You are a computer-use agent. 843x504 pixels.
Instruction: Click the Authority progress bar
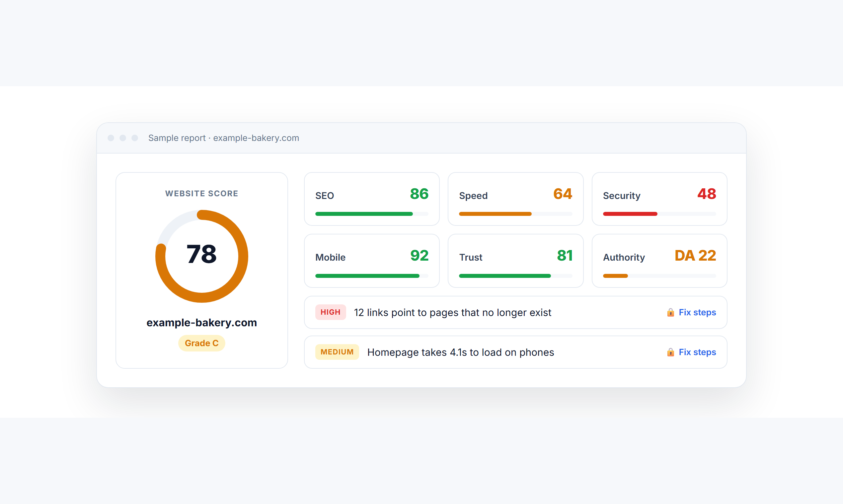point(659,276)
